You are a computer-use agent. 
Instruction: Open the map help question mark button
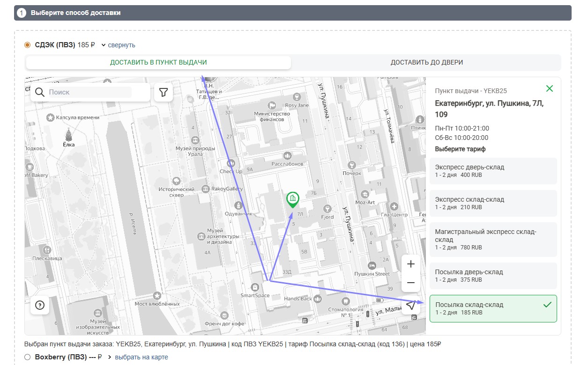coord(40,305)
